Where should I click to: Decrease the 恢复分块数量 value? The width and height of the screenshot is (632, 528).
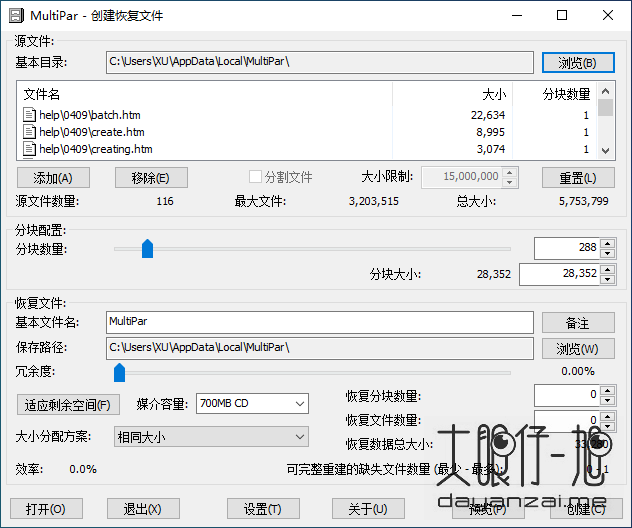[607, 400]
